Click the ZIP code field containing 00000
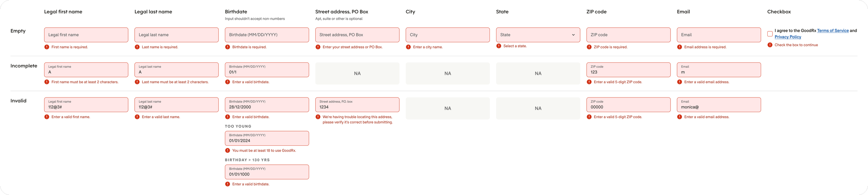 (628, 105)
